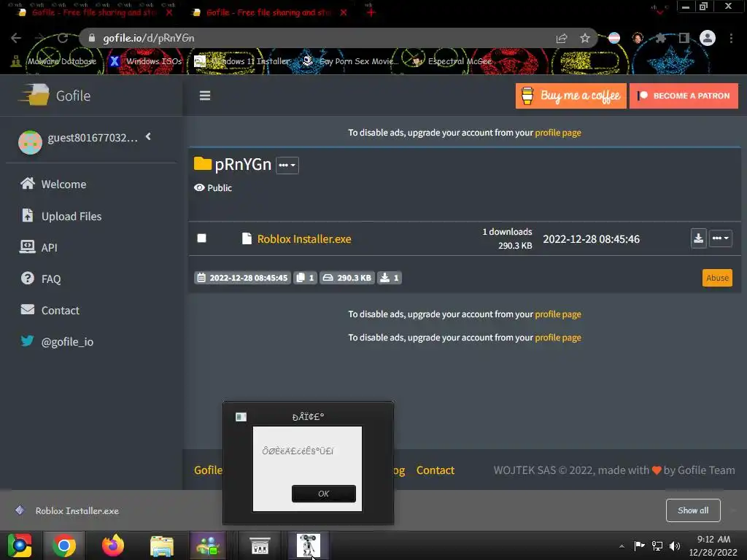Image resolution: width=747 pixels, height=560 pixels.
Task: Go back in the browser
Action: pyautogui.click(x=16, y=38)
